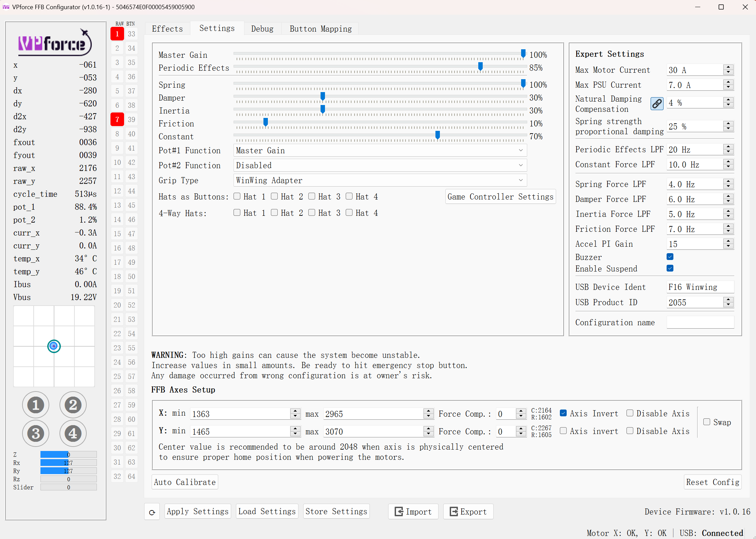Viewport: 756px width, 539px height.
Task: Click the Damper gain slider handle
Action: coord(323,97)
